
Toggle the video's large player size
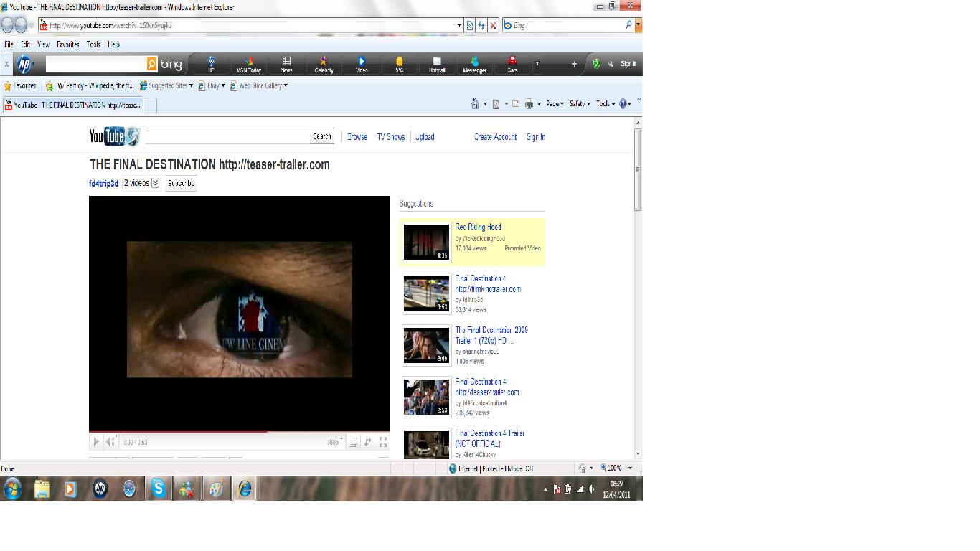coord(353,442)
